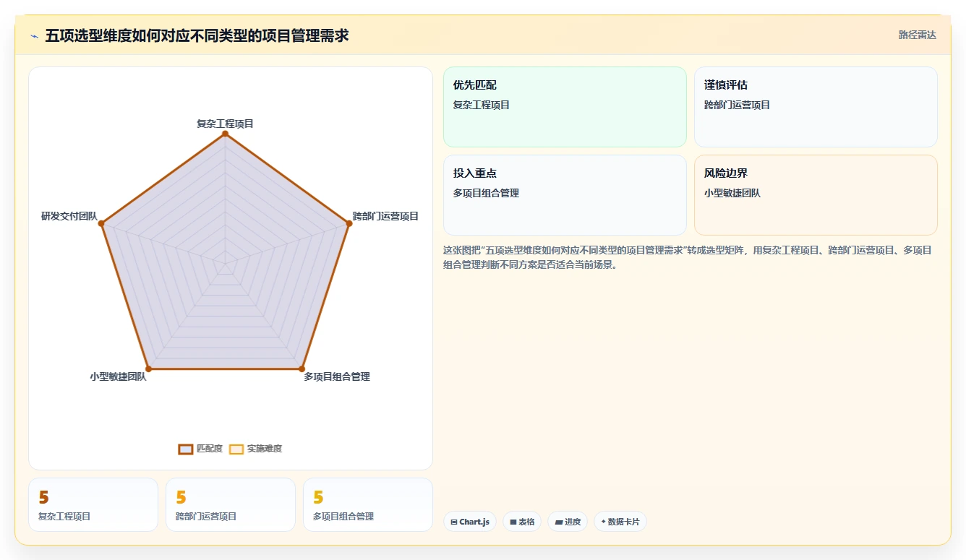The image size is (966, 560).
Task: Toggle the 实施难度 legend item
Action: point(255,449)
